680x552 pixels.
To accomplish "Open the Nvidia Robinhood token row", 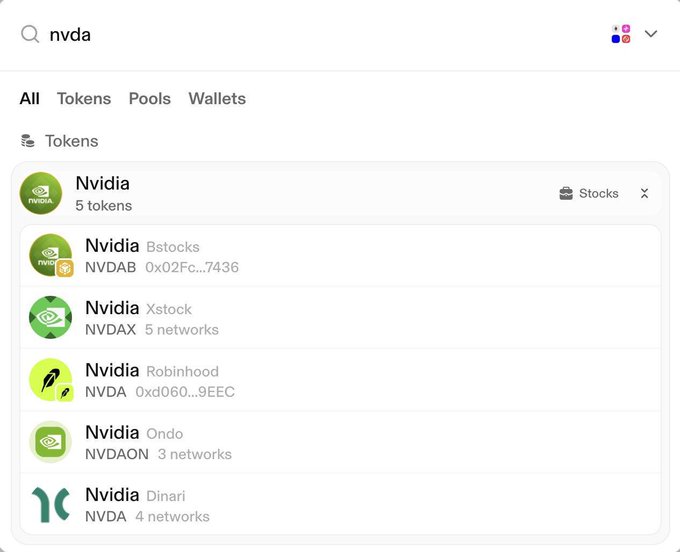I will [340, 380].
